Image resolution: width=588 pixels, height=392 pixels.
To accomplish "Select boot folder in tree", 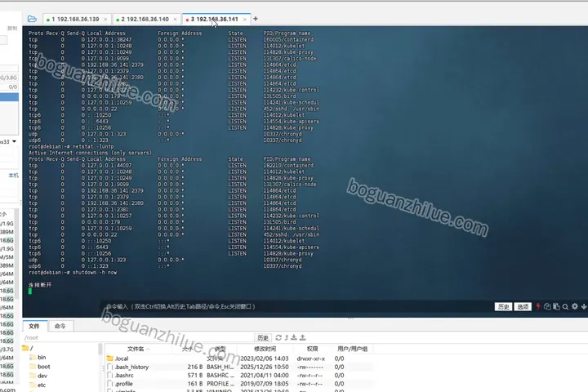I will click(x=40, y=367).
